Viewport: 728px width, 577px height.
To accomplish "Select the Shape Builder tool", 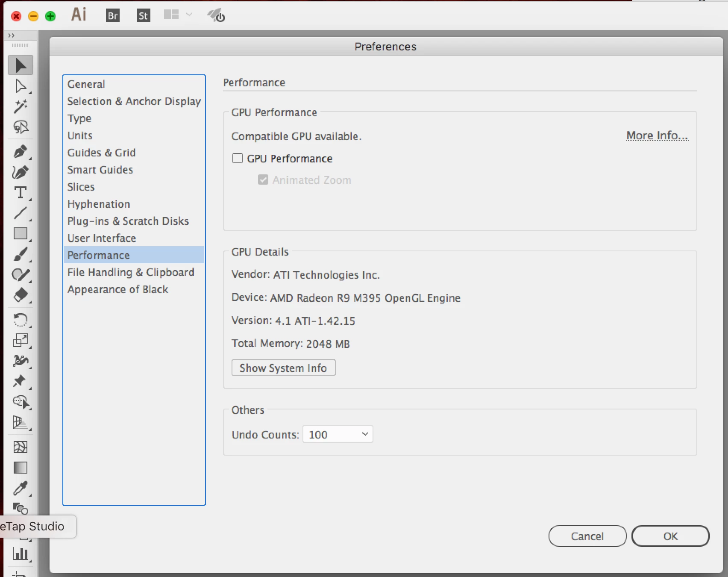I will pos(21,402).
